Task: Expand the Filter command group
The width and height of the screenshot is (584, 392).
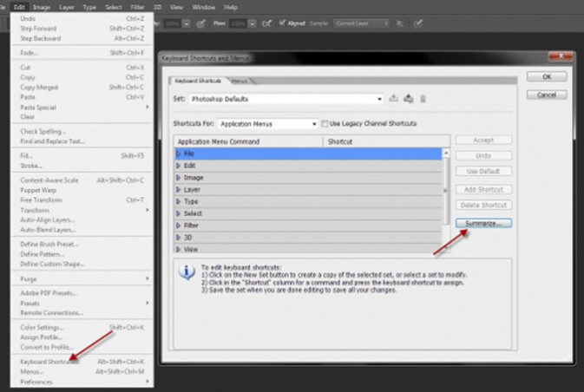Action: [179, 225]
